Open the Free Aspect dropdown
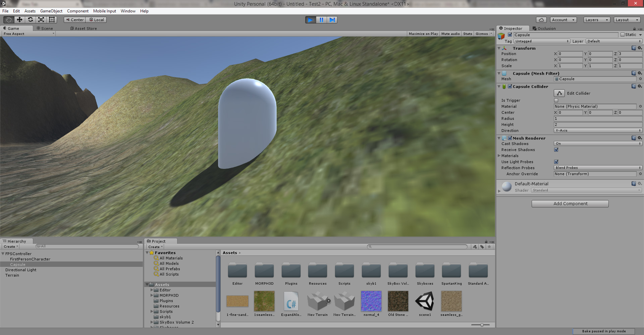Image resolution: width=644 pixels, height=335 pixels. 29,34
